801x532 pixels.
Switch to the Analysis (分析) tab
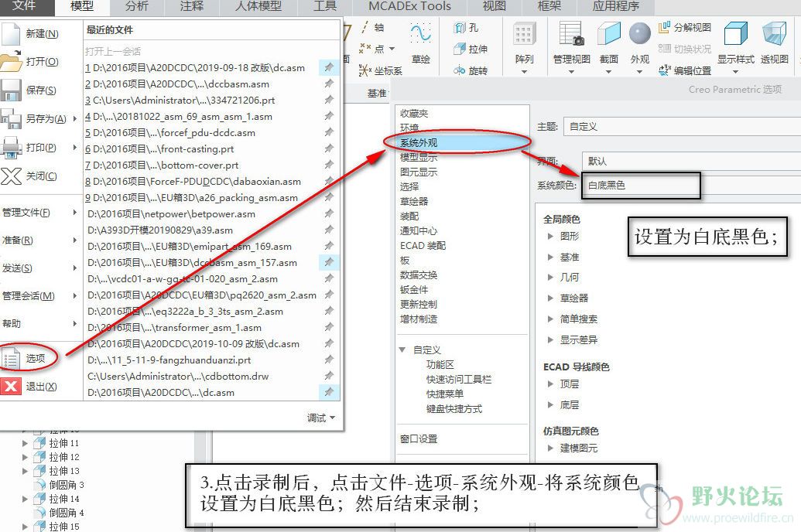[136, 6]
